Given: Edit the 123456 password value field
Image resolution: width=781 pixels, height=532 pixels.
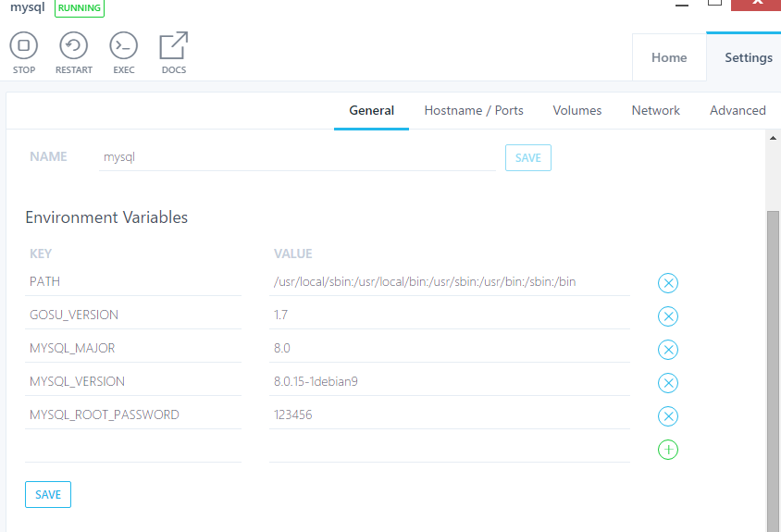Looking at the screenshot, I should 450,415.
